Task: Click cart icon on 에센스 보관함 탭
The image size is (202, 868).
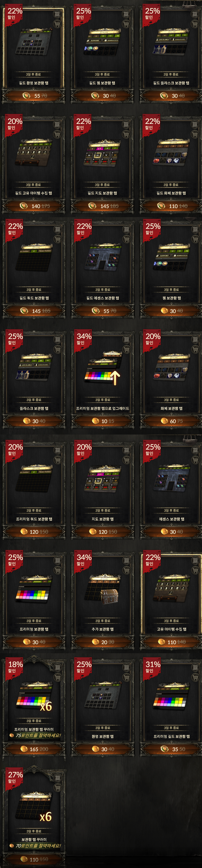Action: pos(195,460)
